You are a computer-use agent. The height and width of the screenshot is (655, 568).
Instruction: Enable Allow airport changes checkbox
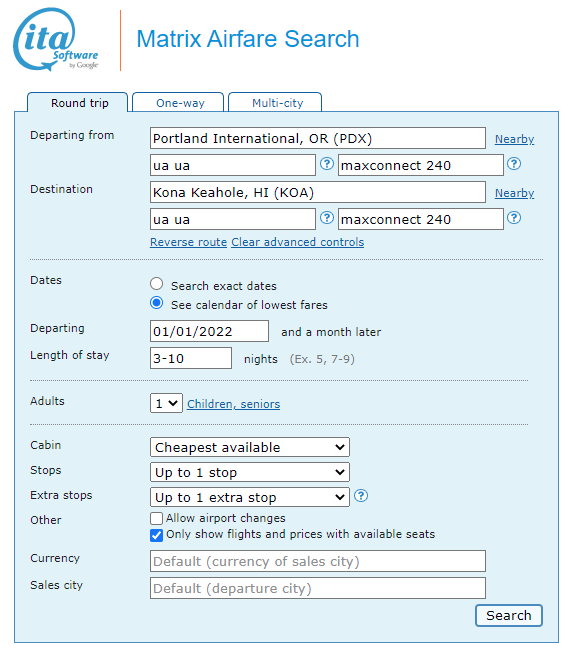[156, 518]
